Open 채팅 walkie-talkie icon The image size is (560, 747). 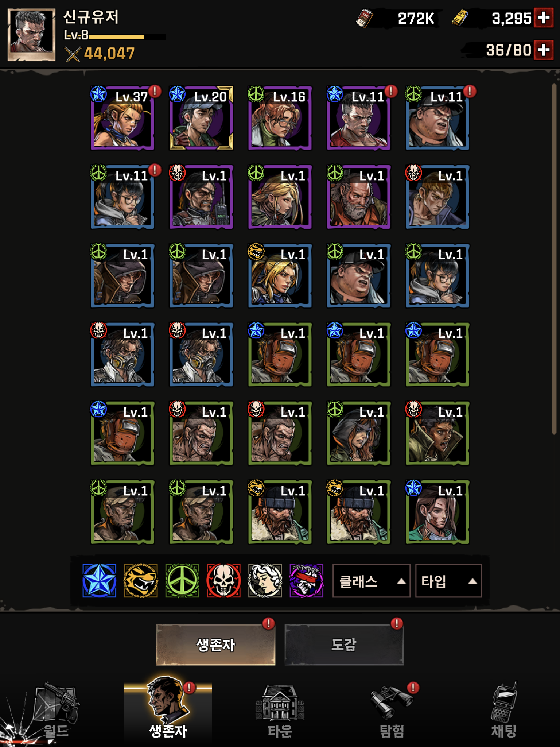coord(504,711)
